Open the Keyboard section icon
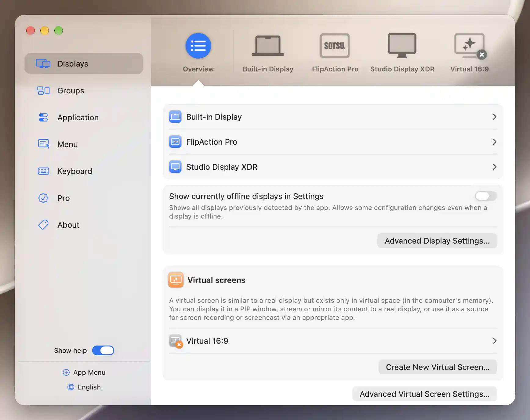The image size is (530, 420). tap(43, 171)
